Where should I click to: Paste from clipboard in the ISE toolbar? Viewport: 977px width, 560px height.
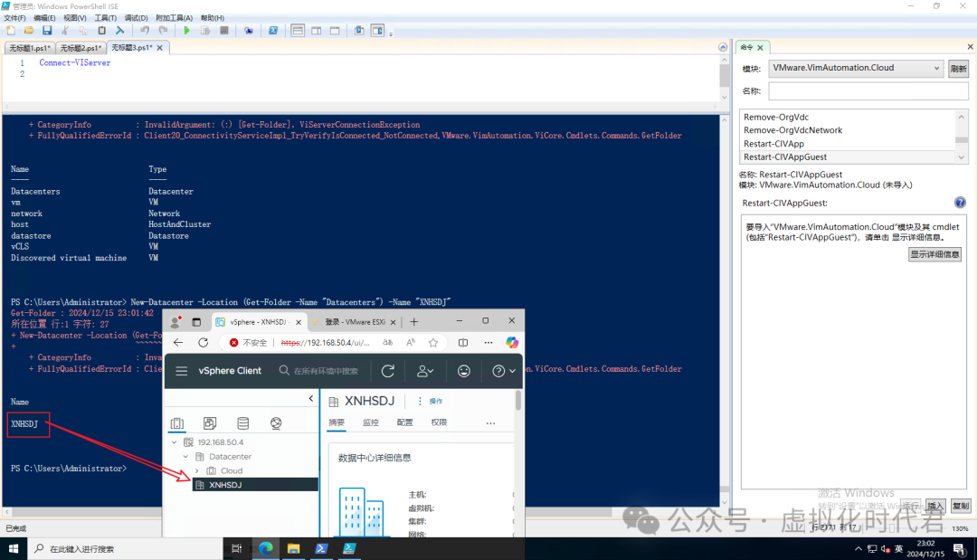pos(101,31)
